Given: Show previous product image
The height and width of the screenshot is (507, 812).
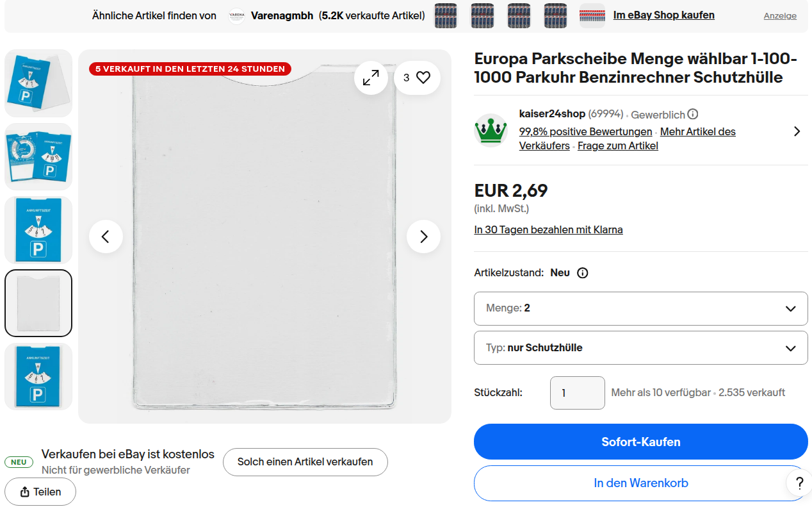Looking at the screenshot, I should (x=106, y=237).
